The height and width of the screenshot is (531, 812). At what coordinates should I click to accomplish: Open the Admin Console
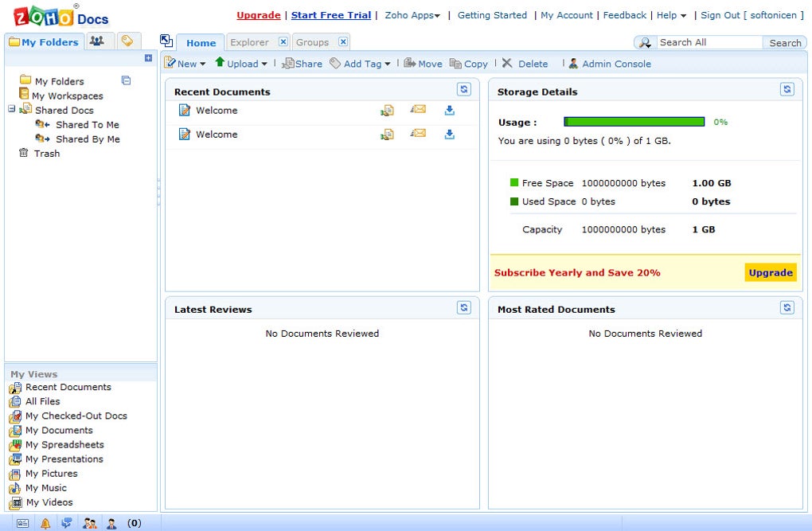[x=610, y=63]
